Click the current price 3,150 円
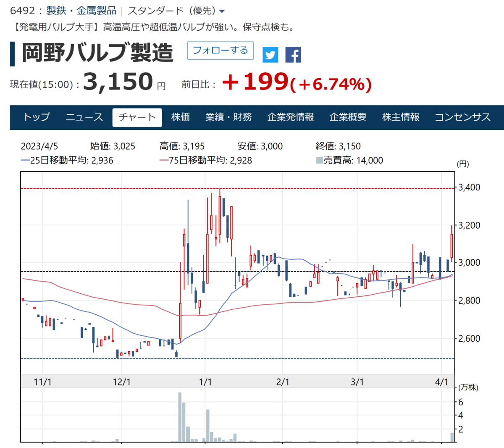The height and width of the screenshot is (448, 504). [124, 82]
